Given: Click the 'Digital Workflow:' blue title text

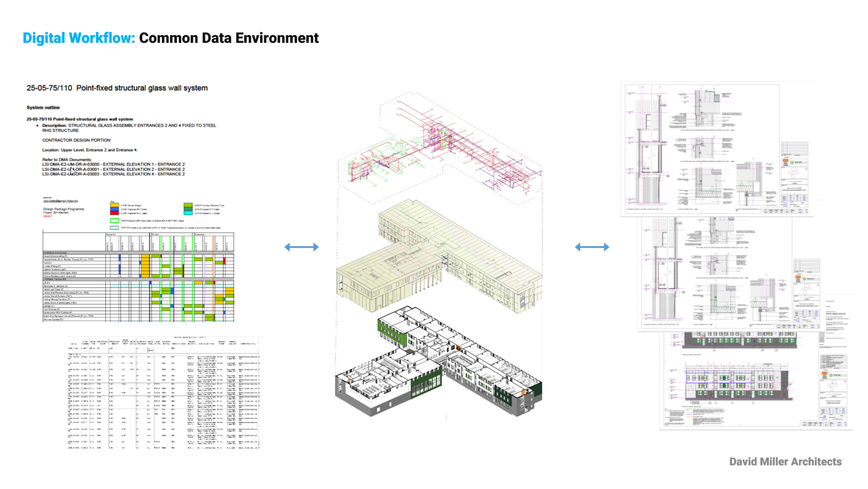Looking at the screenshot, I should (79, 38).
